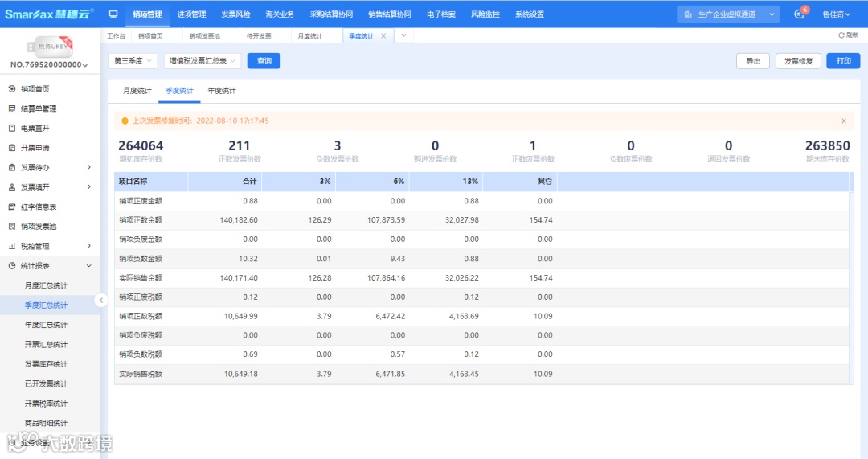Viewport: 868px width, 459px height.
Task: Click the 税务UKEY device image
Action: [x=51, y=47]
